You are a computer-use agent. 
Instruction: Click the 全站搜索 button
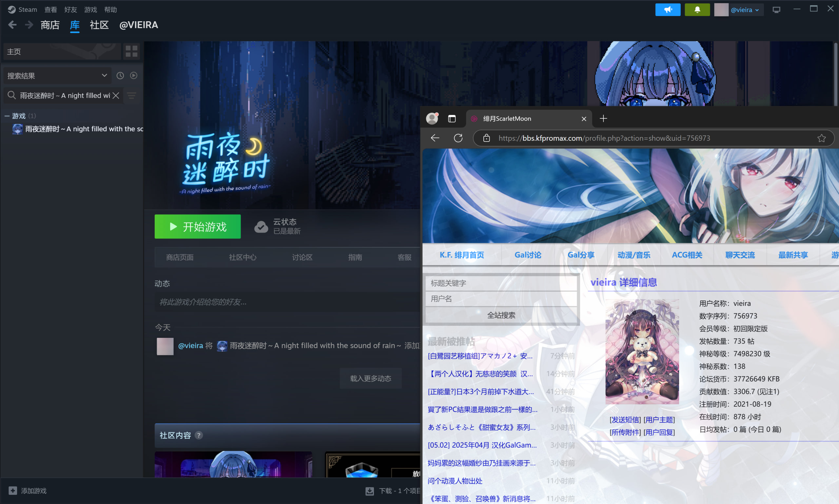(501, 315)
